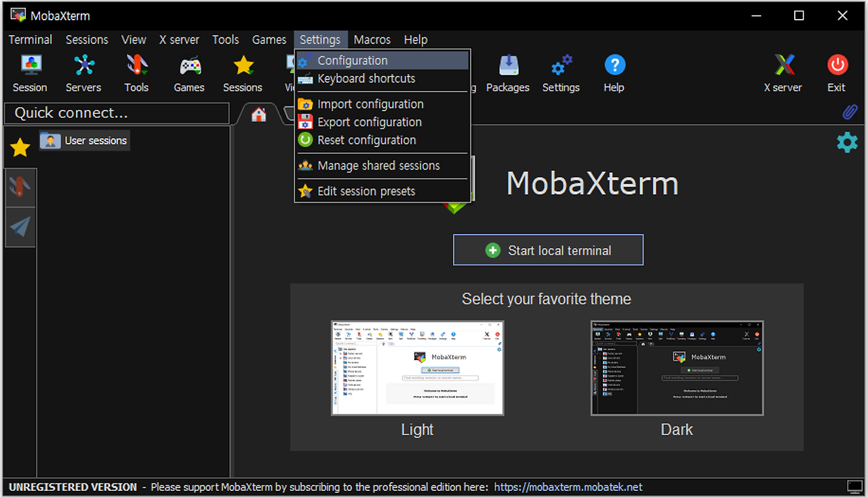Maximize the MobaXterm window
This screenshot has height=497, width=868.
pyautogui.click(x=799, y=15)
